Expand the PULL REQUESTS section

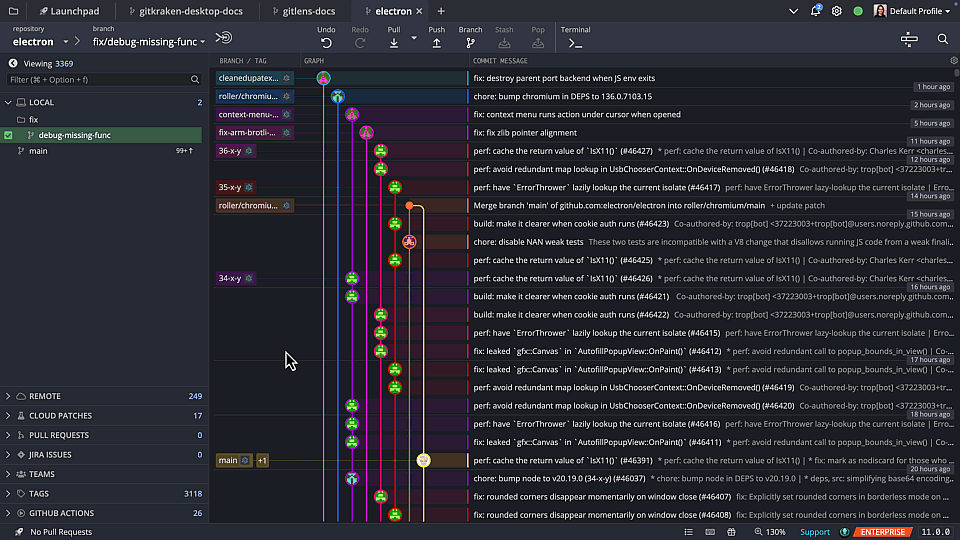tap(8, 435)
